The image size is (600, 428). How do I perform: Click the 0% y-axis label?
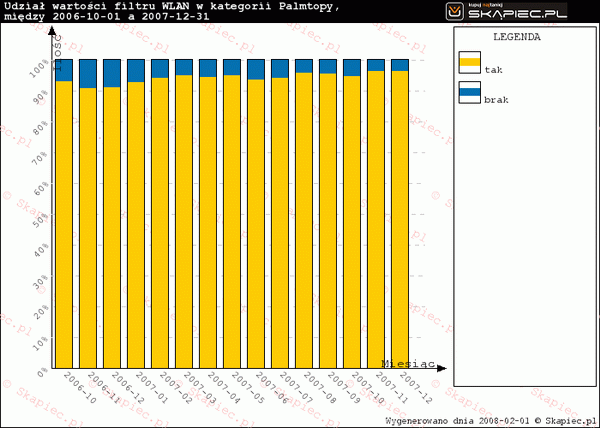point(43,373)
